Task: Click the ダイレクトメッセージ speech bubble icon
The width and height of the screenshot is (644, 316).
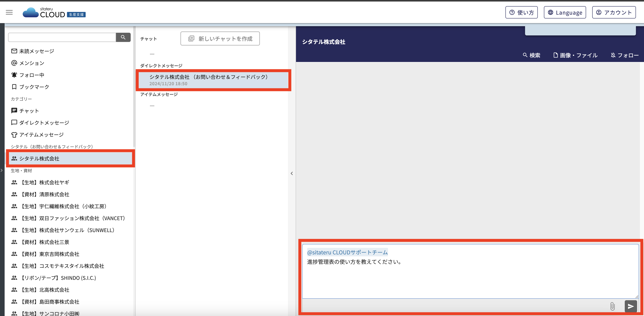Action: [x=14, y=123]
